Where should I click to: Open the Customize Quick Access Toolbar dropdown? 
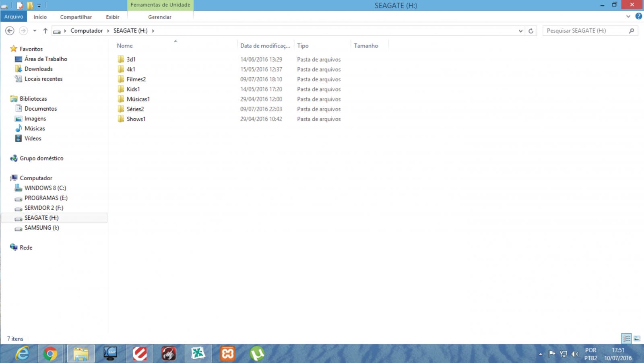[39, 6]
